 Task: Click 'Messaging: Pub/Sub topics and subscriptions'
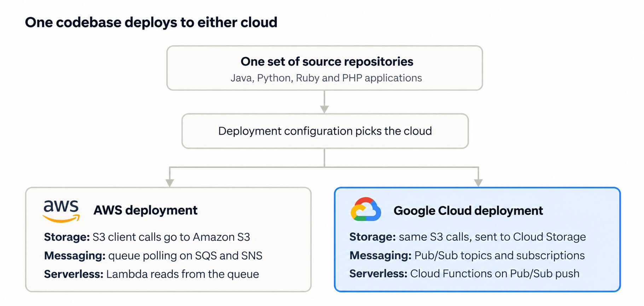(467, 255)
